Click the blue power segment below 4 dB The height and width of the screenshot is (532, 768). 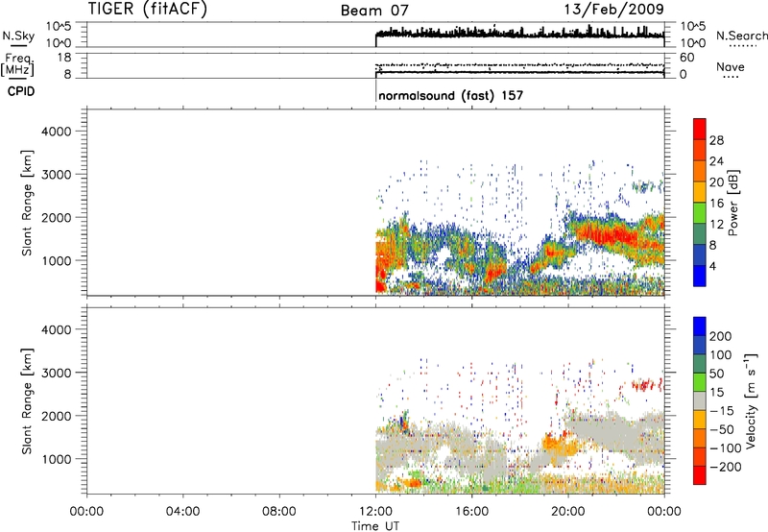click(700, 276)
